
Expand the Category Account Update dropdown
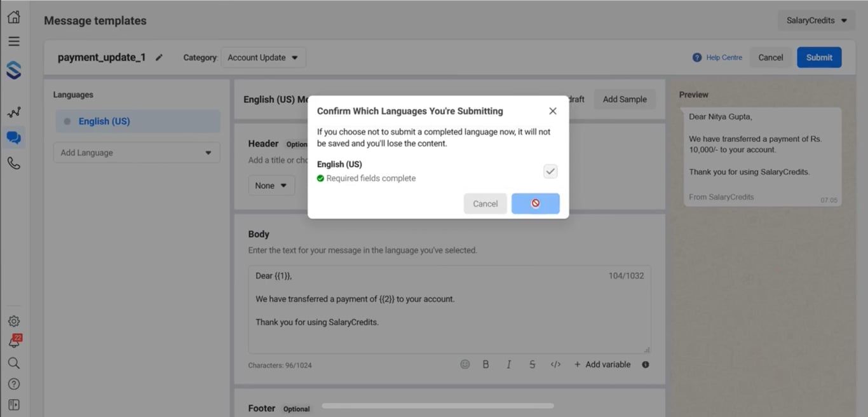(263, 57)
